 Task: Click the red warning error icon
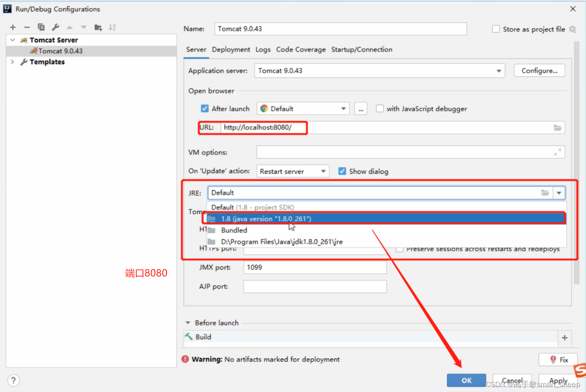[185, 359]
